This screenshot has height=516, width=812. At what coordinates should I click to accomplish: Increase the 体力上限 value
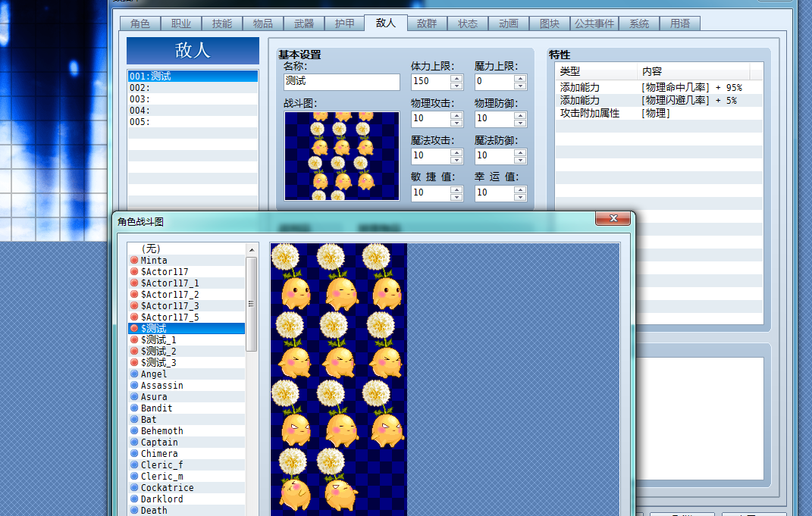pyautogui.click(x=456, y=79)
